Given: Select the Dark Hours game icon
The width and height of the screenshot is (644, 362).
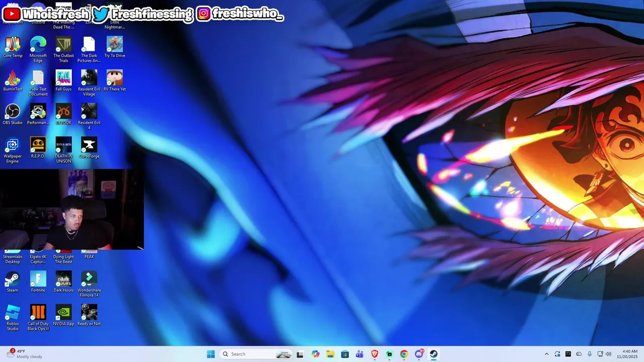Looking at the screenshot, I should click(x=63, y=282).
